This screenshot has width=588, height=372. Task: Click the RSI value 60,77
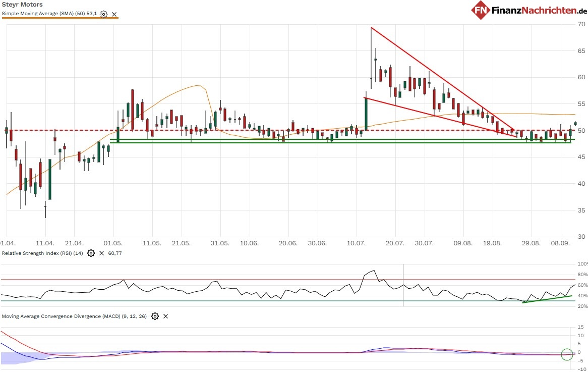click(115, 253)
